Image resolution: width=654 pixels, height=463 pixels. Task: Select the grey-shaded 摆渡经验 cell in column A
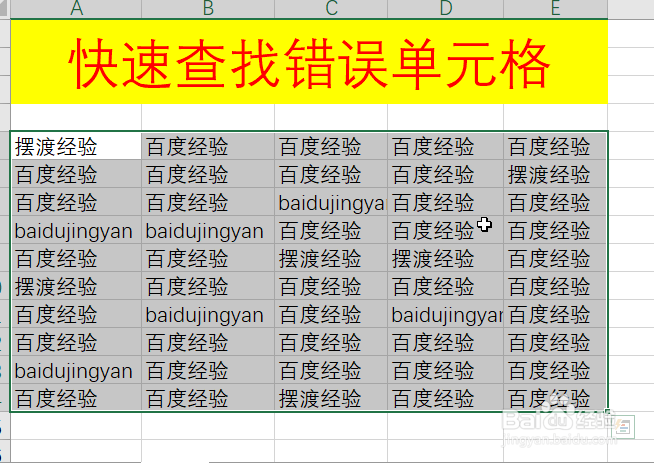coord(76,286)
